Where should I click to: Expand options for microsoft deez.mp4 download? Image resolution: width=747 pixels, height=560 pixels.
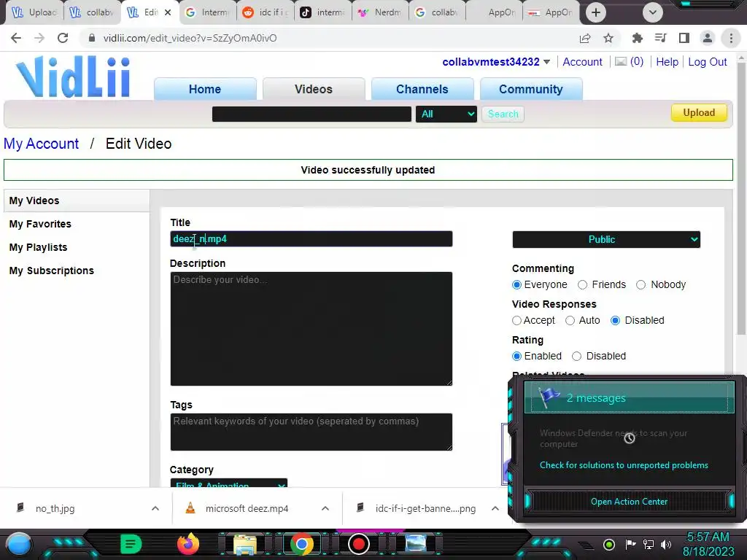[325, 508]
